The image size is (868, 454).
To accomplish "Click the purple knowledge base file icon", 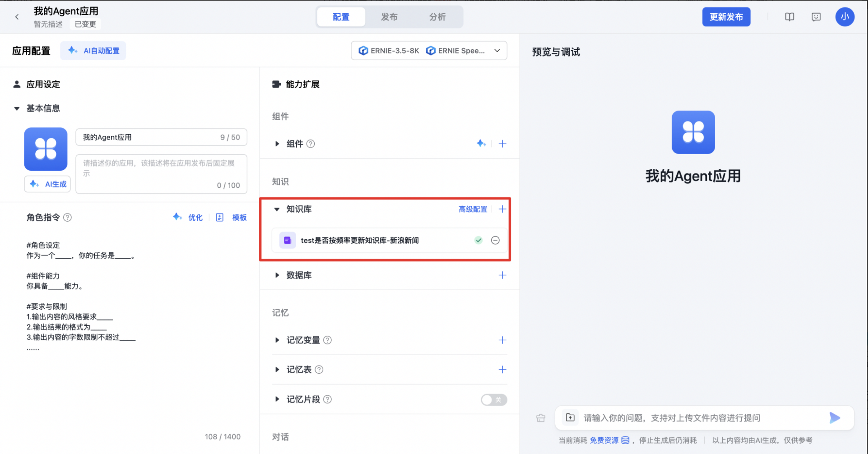I will [287, 240].
